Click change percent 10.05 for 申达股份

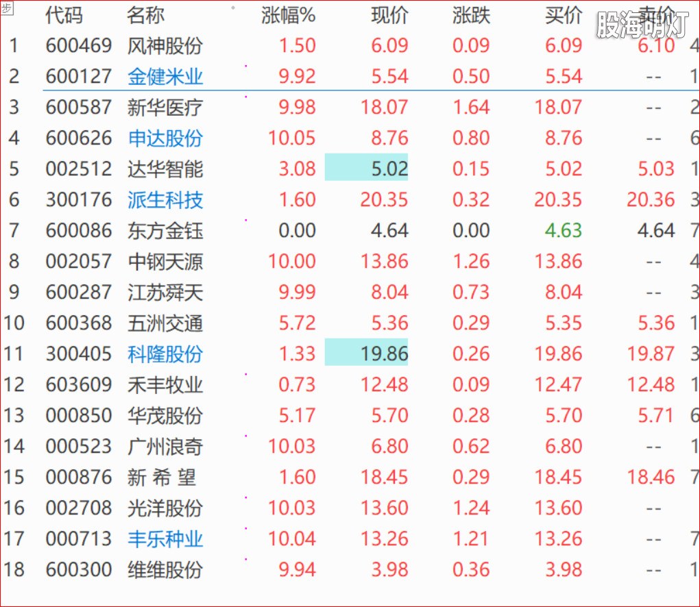pyautogui.click(x=292, y=138)
